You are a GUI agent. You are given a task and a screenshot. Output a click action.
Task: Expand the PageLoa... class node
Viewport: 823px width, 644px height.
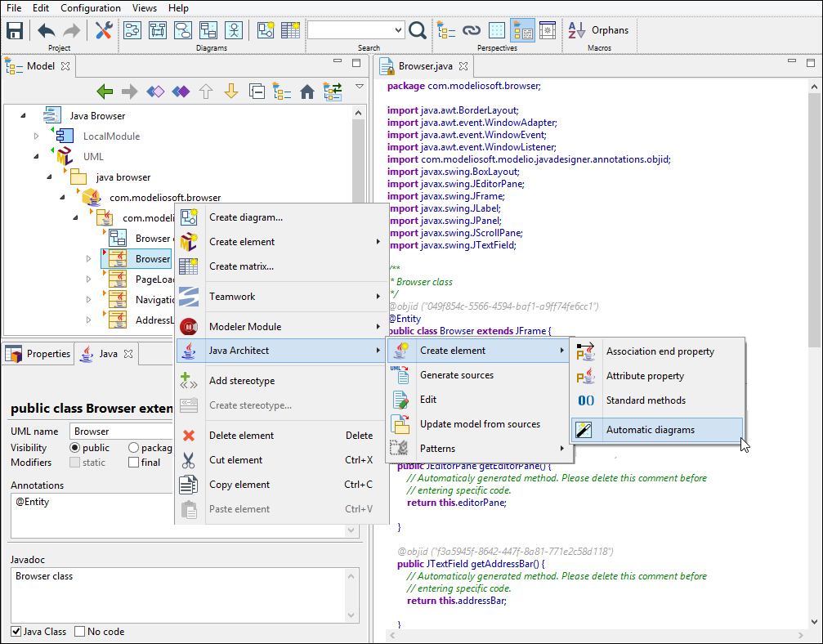[x=89, y=280]
